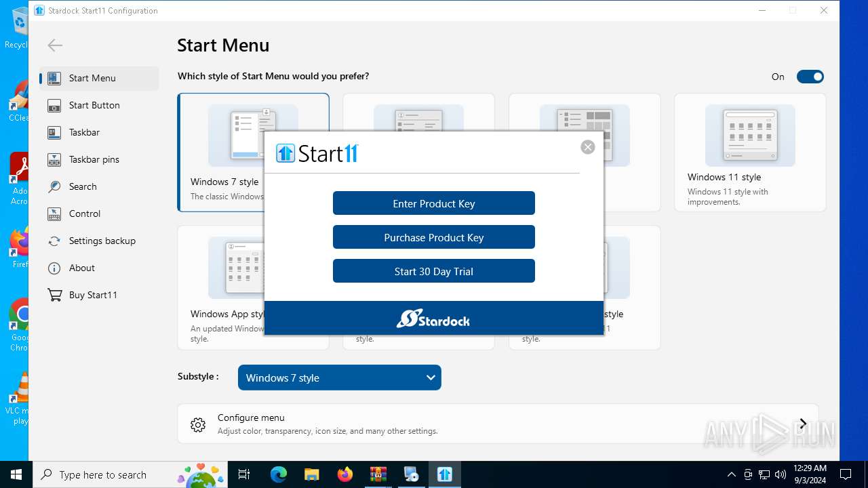Click the volume icon in system tray
The image size is (868, 488).
(781, 474)
